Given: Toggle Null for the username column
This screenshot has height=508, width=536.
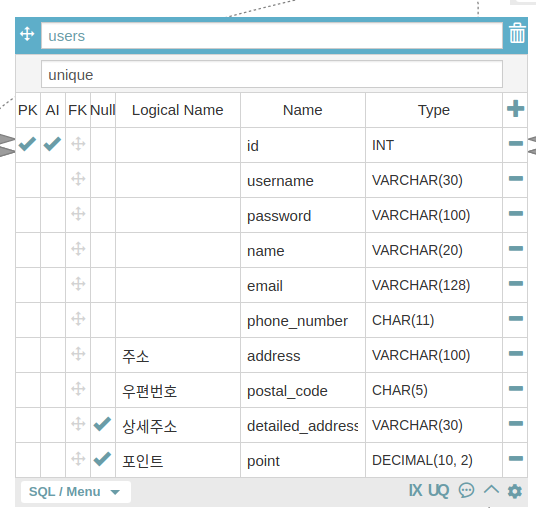Looking at the screenshot, I should point(103,180).
